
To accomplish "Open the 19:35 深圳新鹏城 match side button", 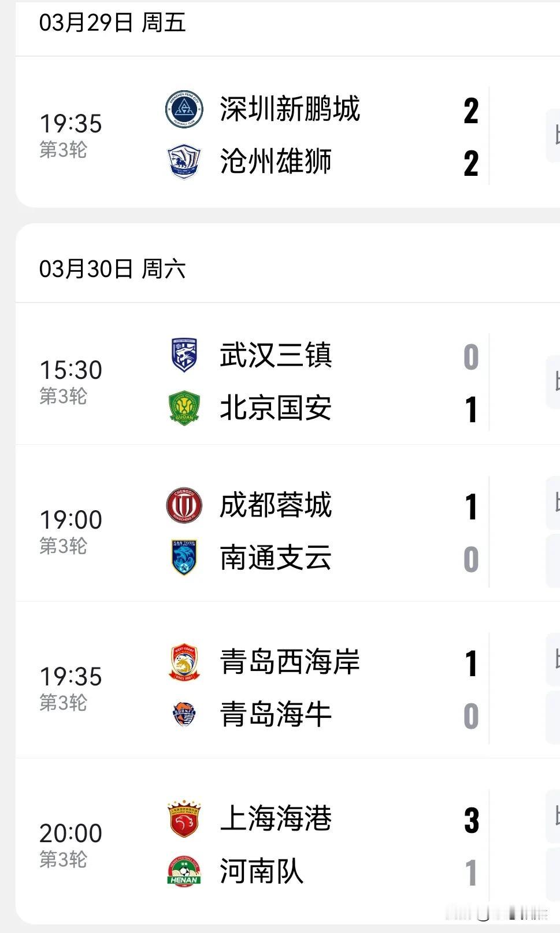I will point(553,135).
